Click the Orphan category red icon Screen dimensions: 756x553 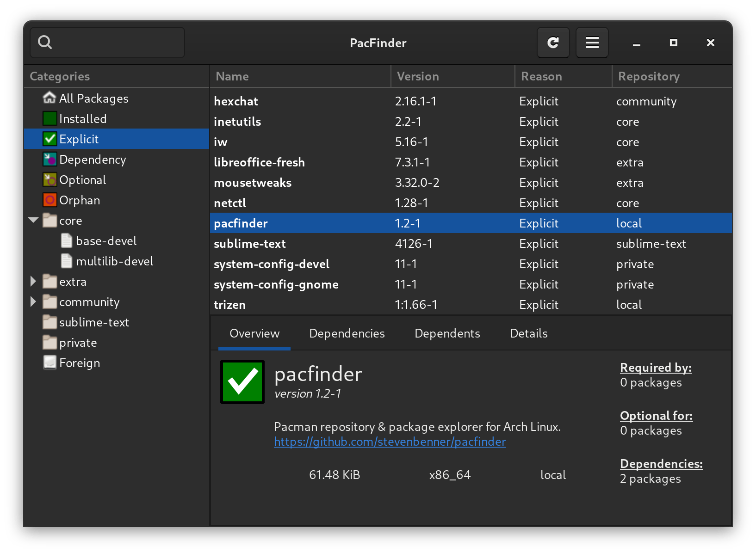pos(50,200)
